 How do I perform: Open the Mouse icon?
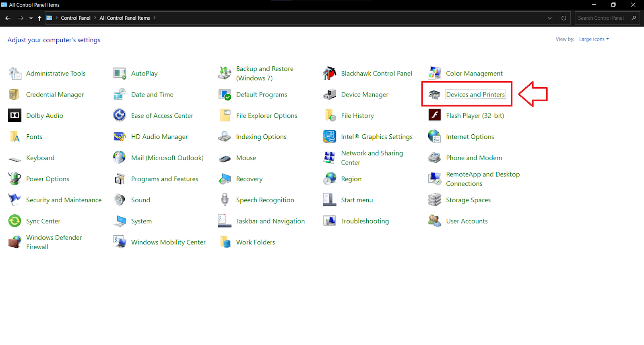225,158
